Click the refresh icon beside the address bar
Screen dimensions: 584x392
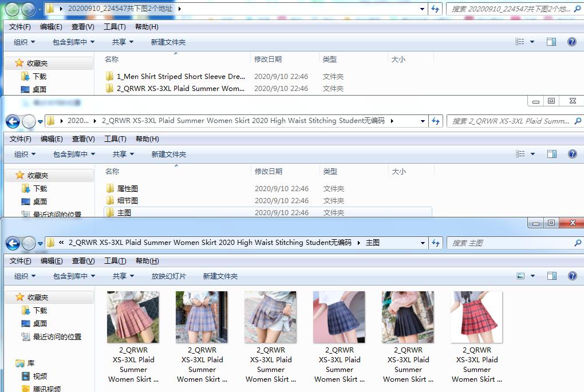click(436, 243)
